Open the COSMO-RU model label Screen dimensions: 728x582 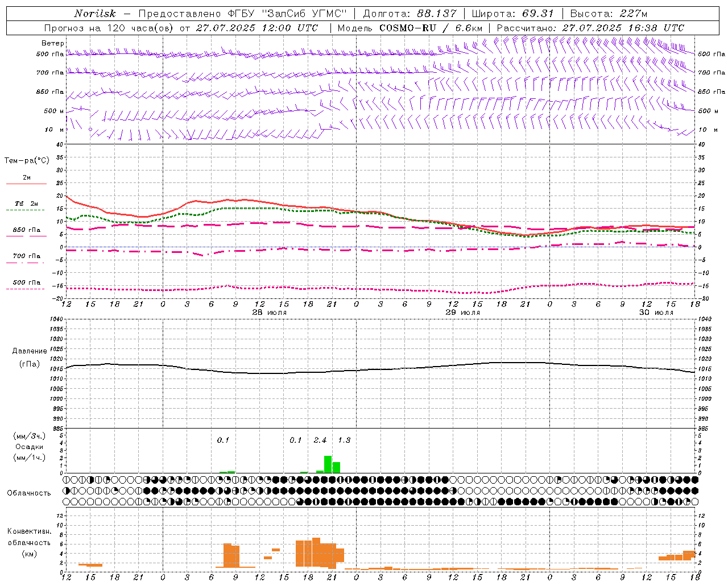(x=408, y=28)
